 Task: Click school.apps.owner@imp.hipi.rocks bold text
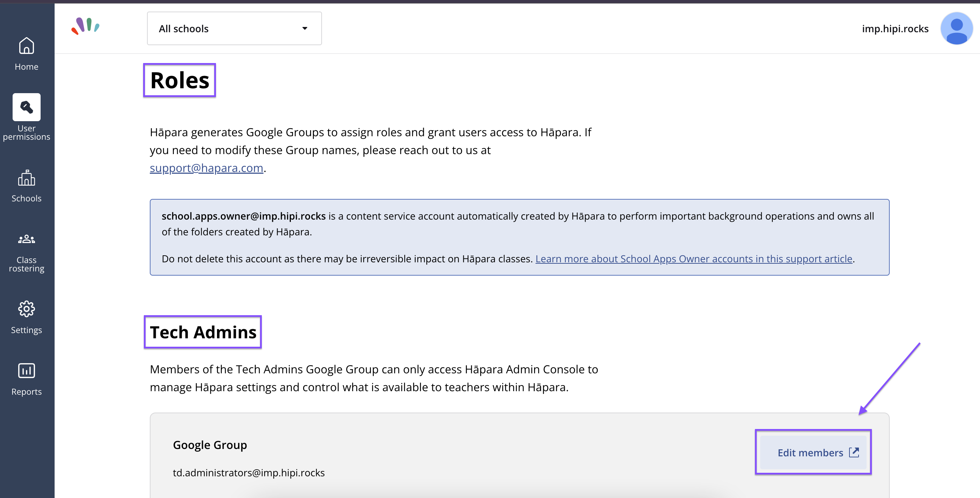[x=244, y=216]
